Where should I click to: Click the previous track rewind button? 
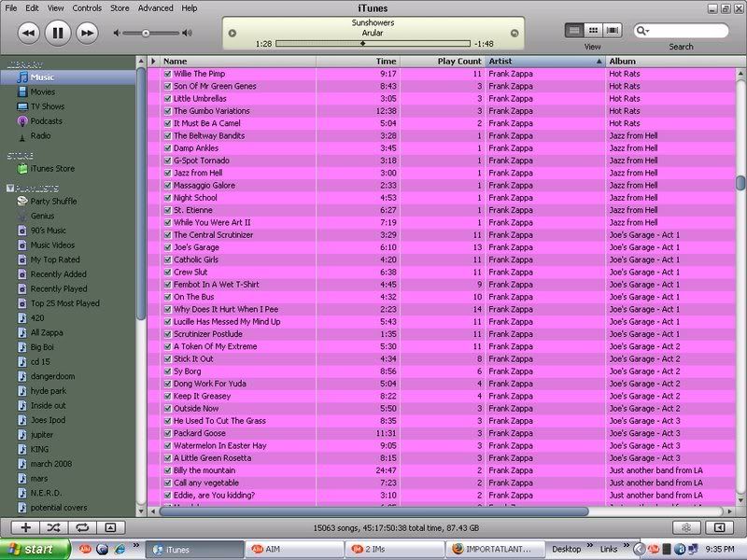[29, 33]
